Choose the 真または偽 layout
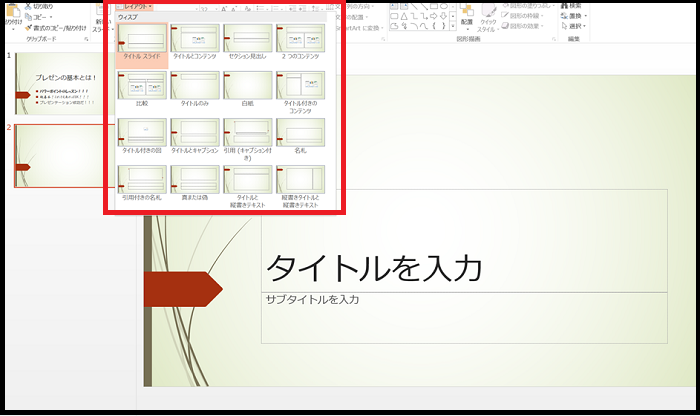The image size is (700, 416). coord(195,183)
